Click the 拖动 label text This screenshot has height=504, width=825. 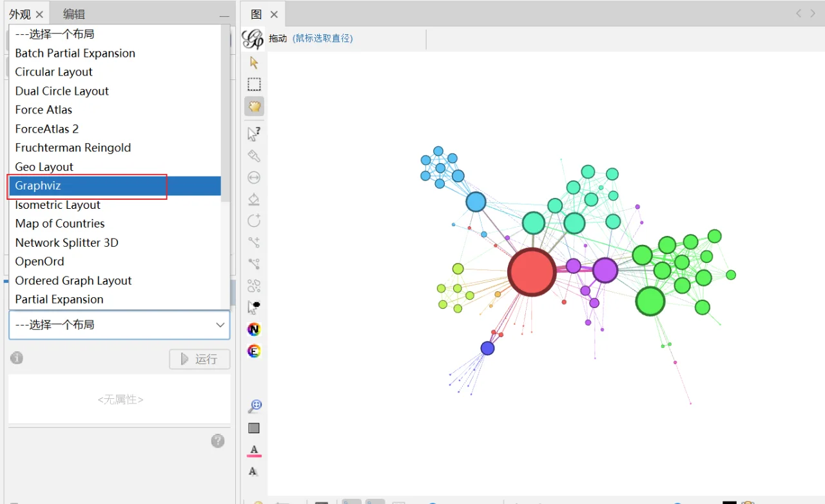[278, 39]
